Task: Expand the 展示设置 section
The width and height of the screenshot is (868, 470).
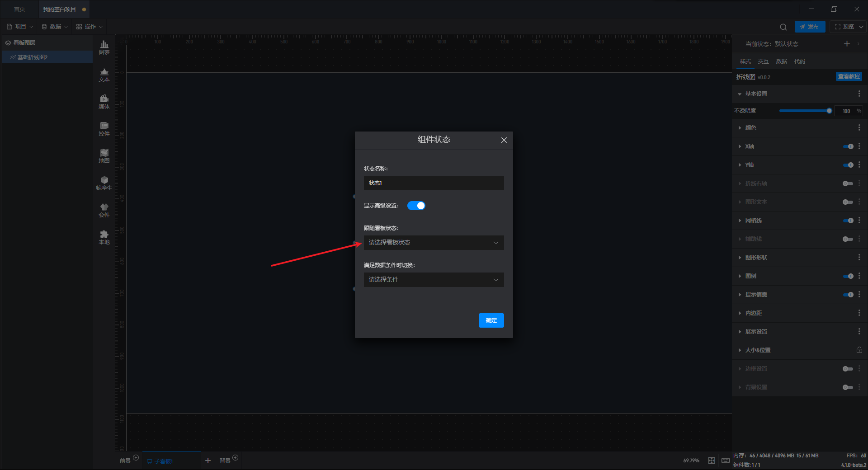Action: 740,332
